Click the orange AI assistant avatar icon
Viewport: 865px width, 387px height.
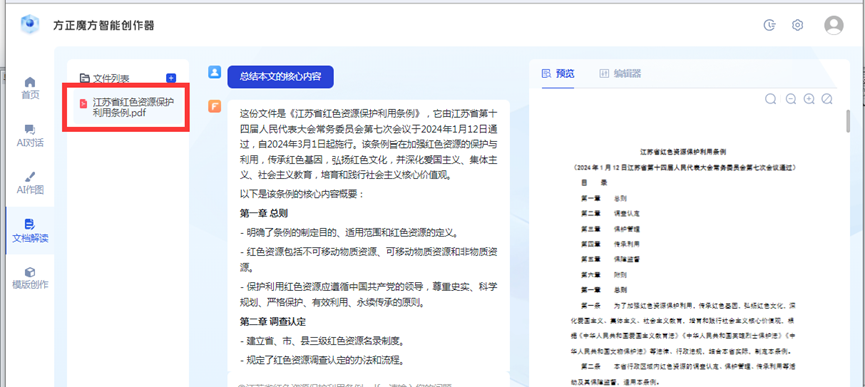215,106
